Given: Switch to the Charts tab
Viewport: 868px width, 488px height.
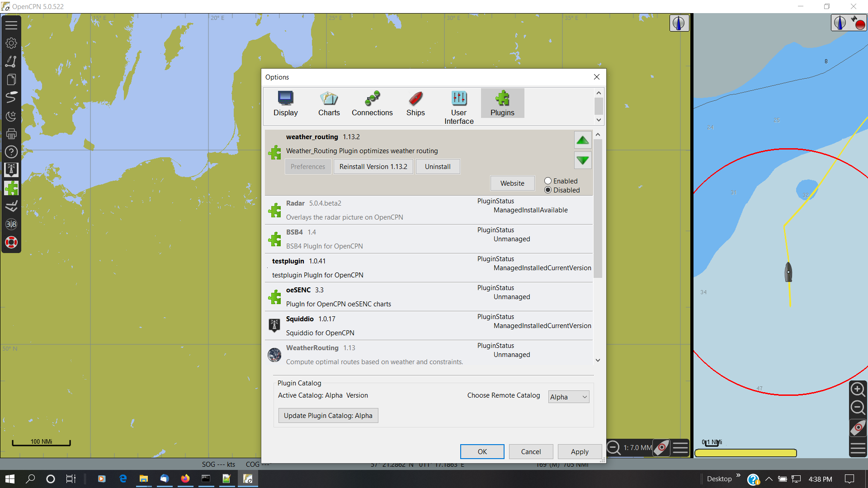Looking at the screenshot, I should coord(329,103).
